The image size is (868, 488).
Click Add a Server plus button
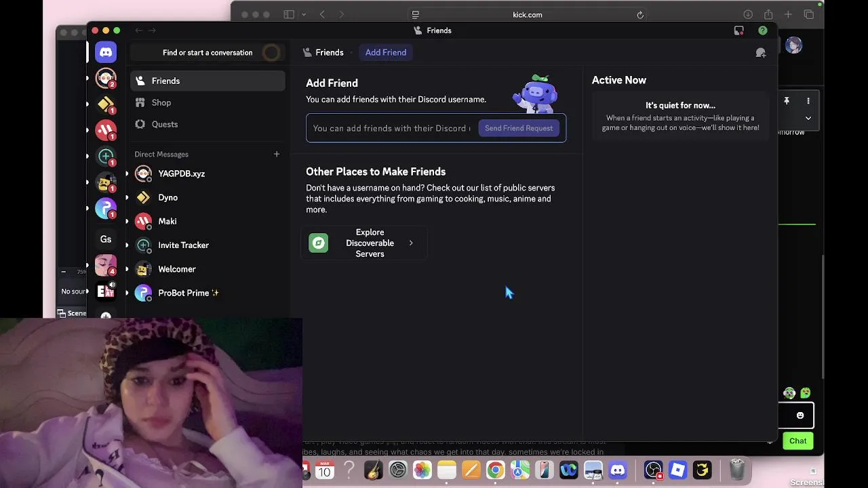pos(106,316)
